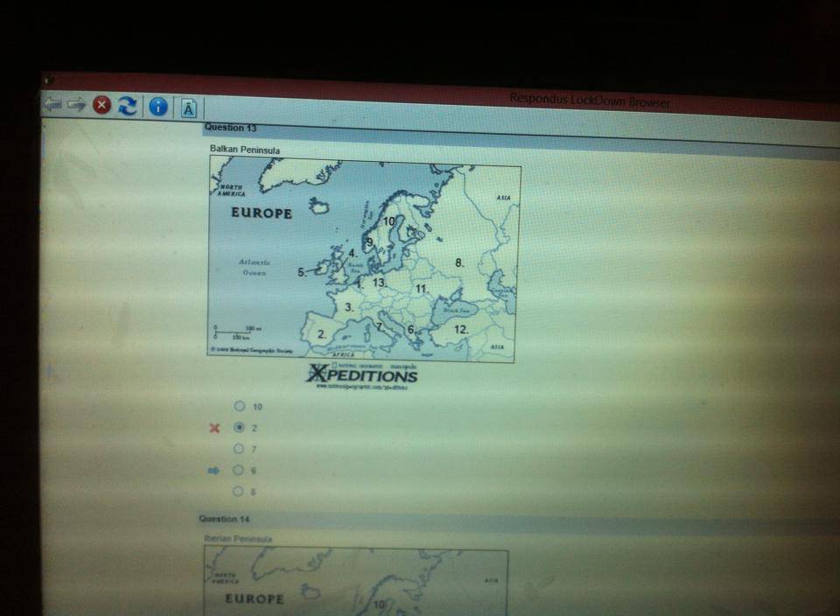Select the radio button for answer 2
The image size is (840, 616).
[239, 428]
